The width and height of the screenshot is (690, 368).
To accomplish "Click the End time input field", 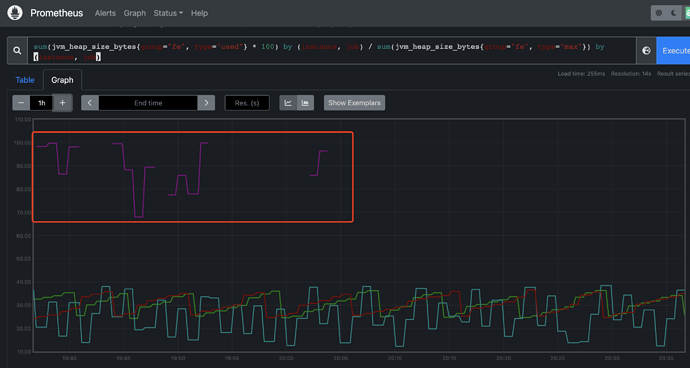I will 148,103.
